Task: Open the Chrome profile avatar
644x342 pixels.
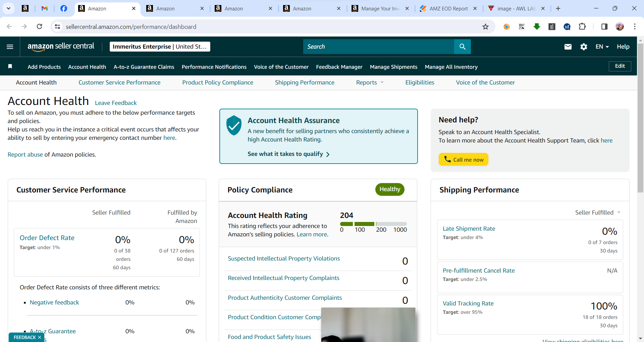Action: 620,26
